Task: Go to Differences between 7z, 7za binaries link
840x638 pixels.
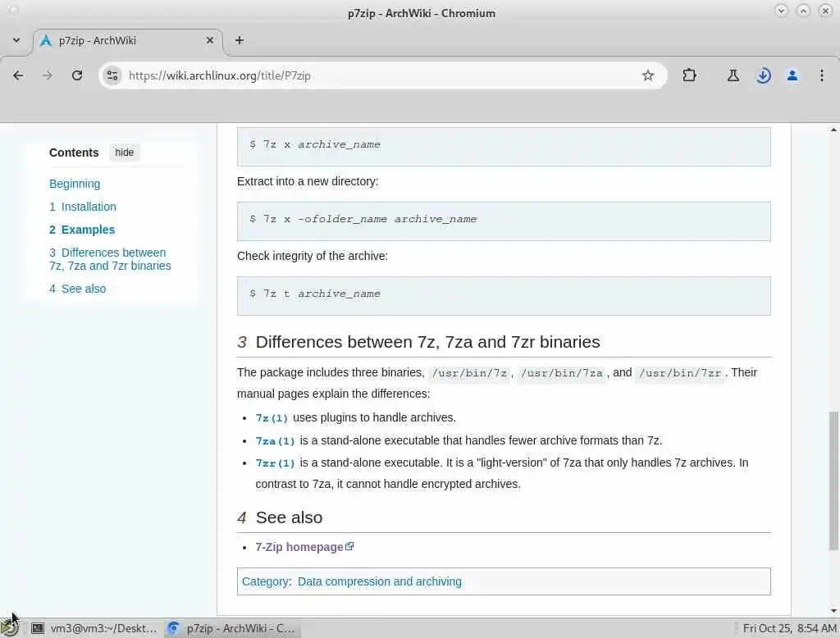Action: click(110, 259)
